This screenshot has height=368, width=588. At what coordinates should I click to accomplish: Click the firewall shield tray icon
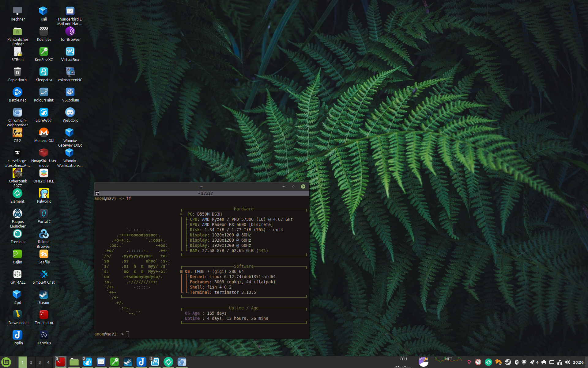click(x=524, y=362)
